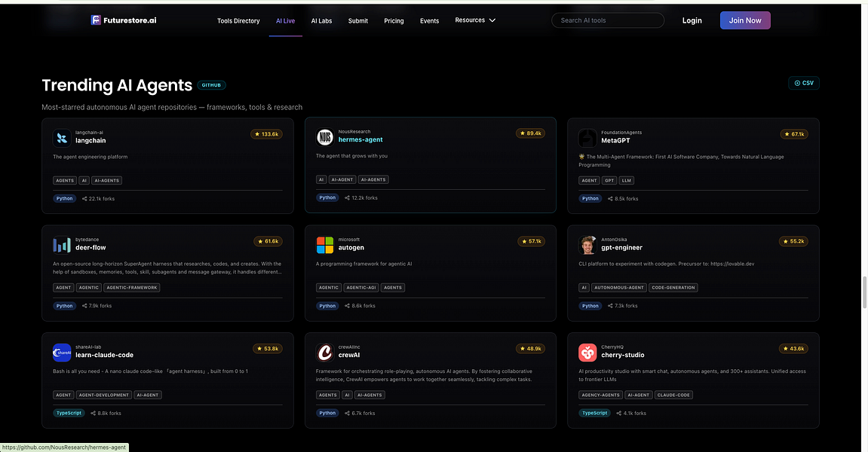Click the page vertical scrollbar thumb
Image resolution: width=868 pixels, height=452 pixels.
point(864,292)
